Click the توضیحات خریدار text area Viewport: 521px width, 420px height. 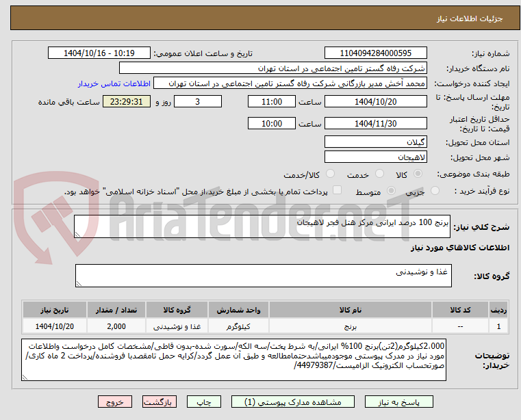click(233, 360)
